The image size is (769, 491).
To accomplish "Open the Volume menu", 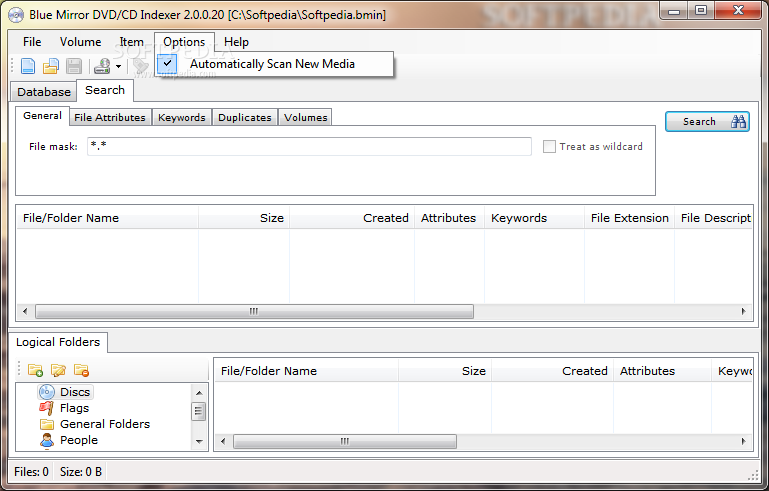I will (x=80, y=42).
